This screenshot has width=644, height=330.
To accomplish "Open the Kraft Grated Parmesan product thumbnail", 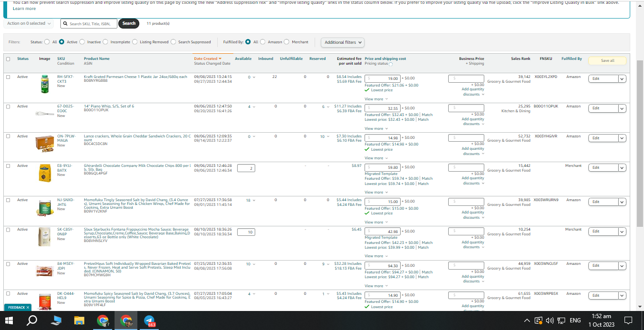I will (x=45, y=84).
